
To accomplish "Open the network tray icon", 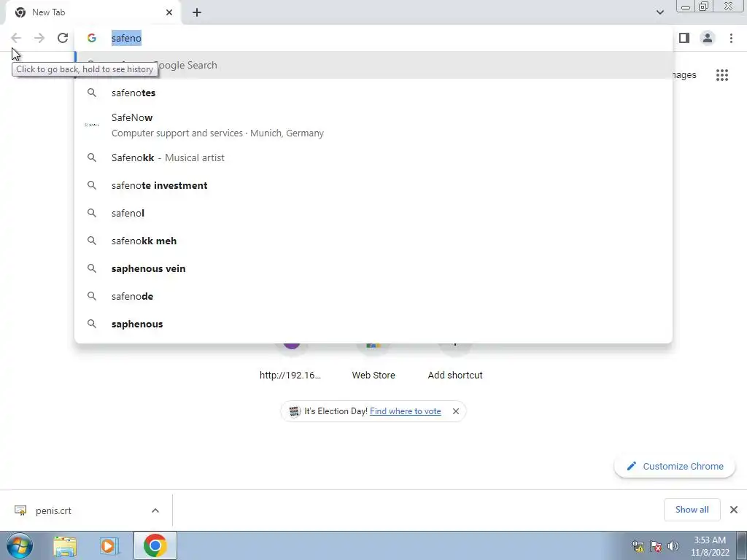I will coord(638,546).
